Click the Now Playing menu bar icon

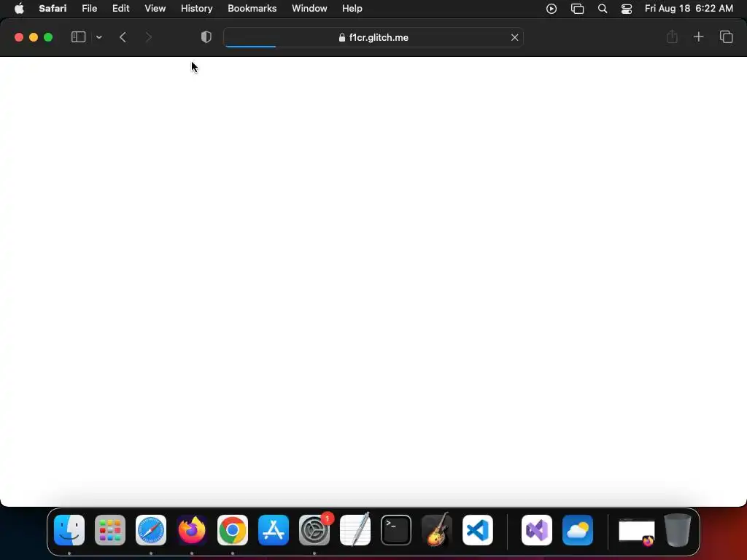pyautogui.click(x=551, y=9)
